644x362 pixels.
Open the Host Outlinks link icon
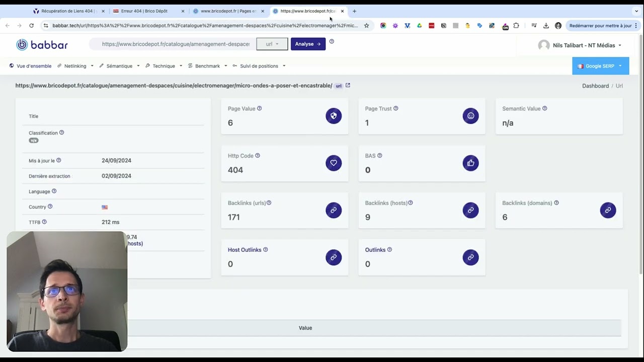tap(334, 257)
